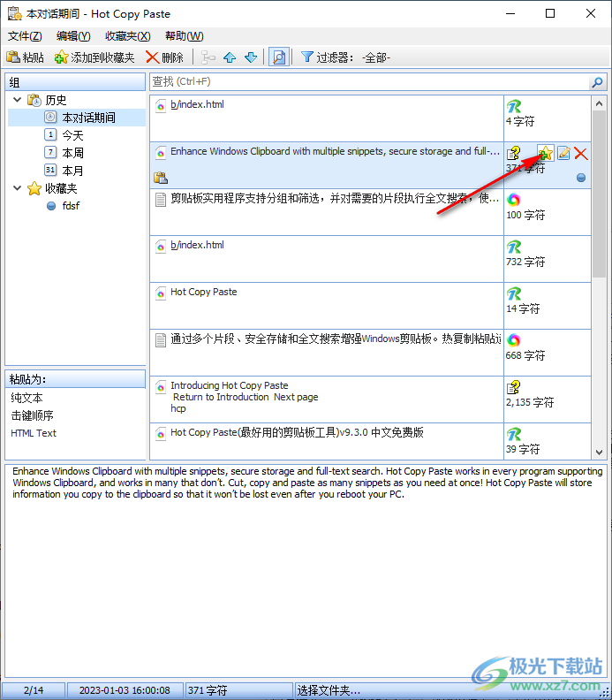
Task: Click the green R source icon above 39 字符
Action: (514, 434)
